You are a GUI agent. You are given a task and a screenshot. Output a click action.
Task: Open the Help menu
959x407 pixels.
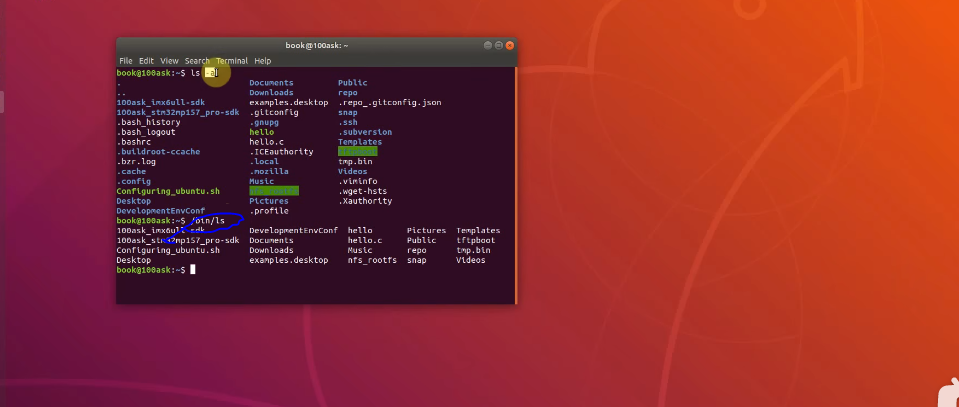click(262, 61)
